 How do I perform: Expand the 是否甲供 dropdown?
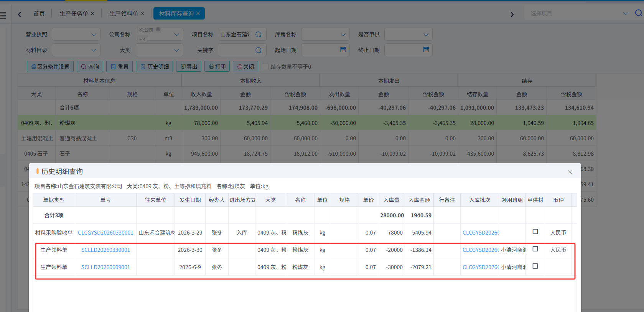point(426,34)
